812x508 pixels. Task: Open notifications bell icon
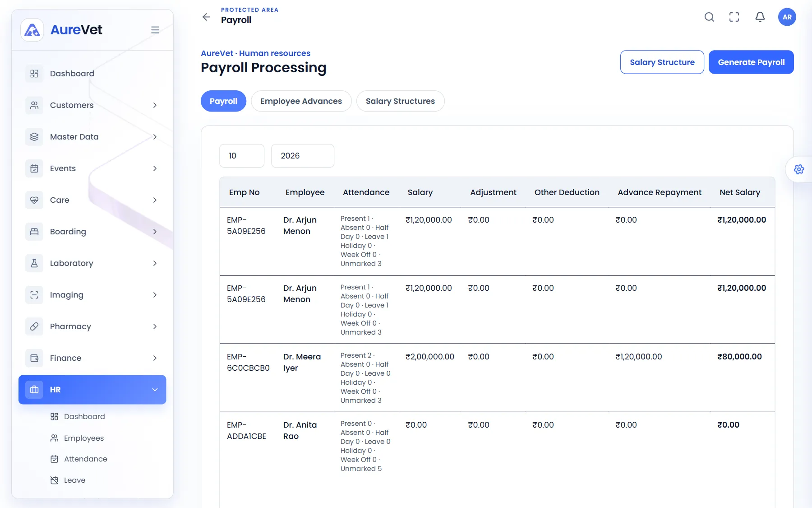pos(760,17)
